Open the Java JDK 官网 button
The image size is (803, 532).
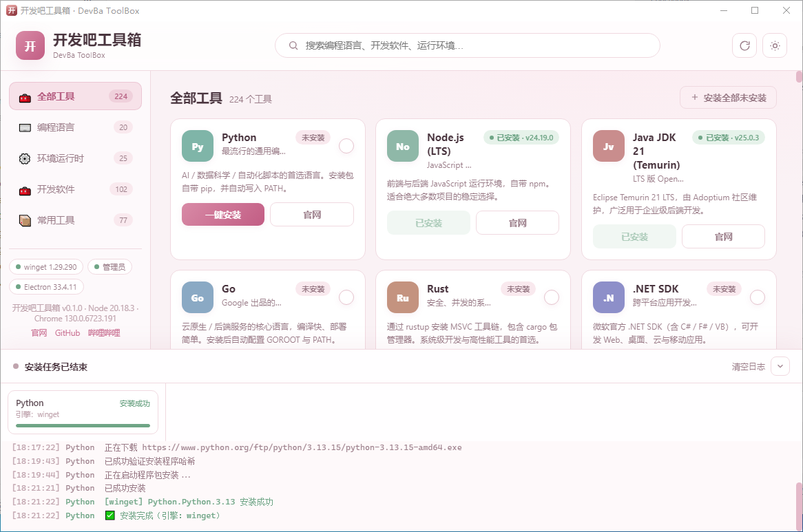pyautogui.click(x=724, y=237)
